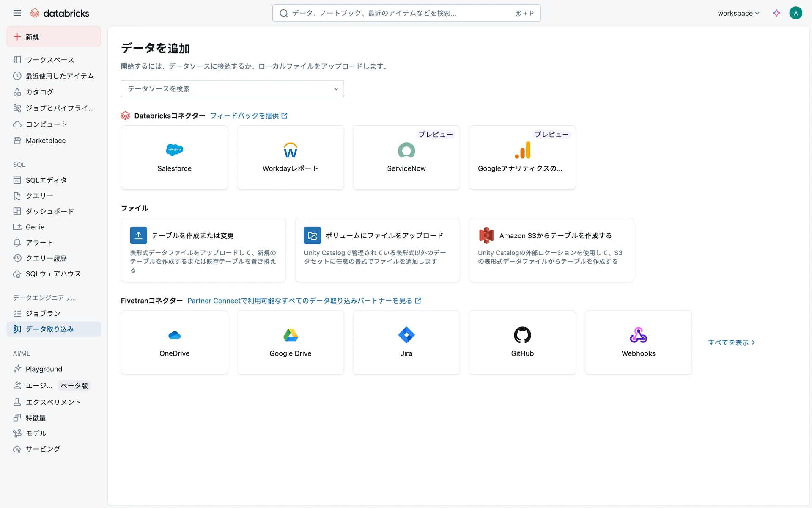Open カタログ in the sidebar
Screen dimensions: 812x508
click(39, 92)
